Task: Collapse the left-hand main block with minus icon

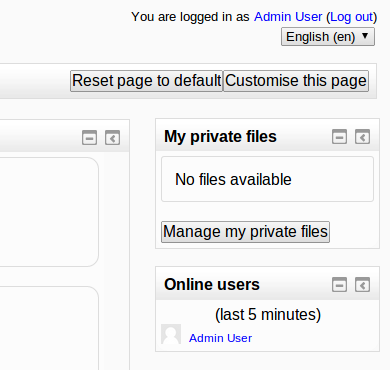Action: point(89,138)
